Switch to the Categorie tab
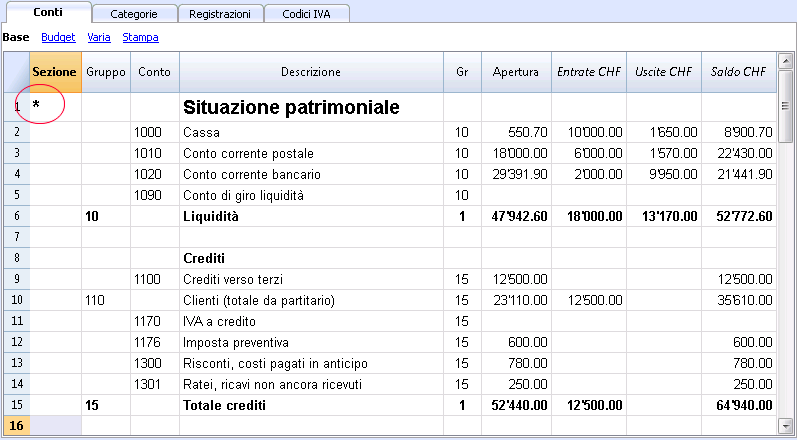 134,14
